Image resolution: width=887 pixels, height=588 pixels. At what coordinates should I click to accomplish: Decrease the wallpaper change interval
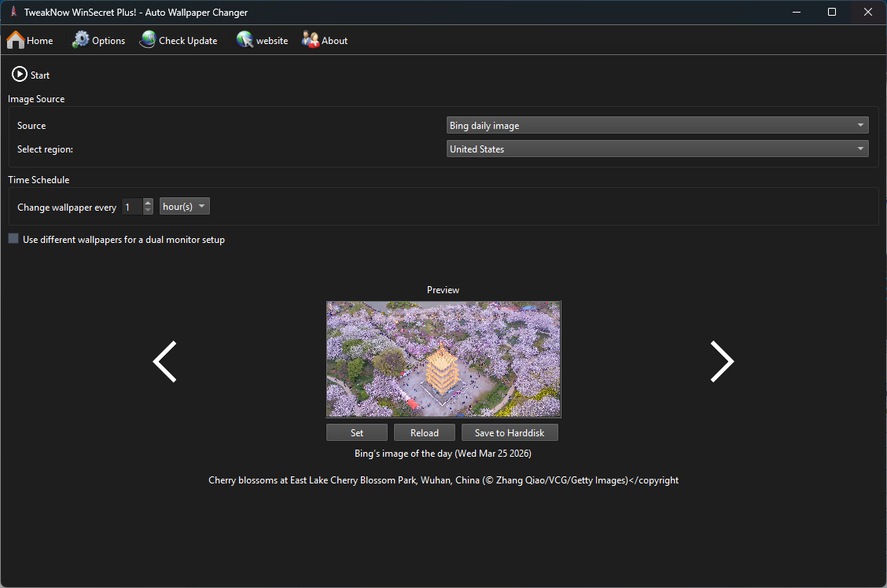148,211
